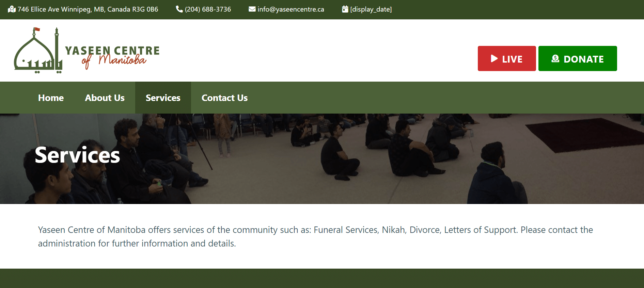Click the red LIVE button
The image size is (644, 288).
click(x=507, y=58)
